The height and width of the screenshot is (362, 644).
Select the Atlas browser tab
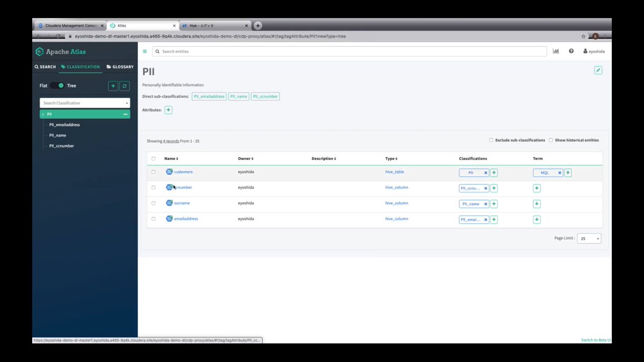[143, 25]
